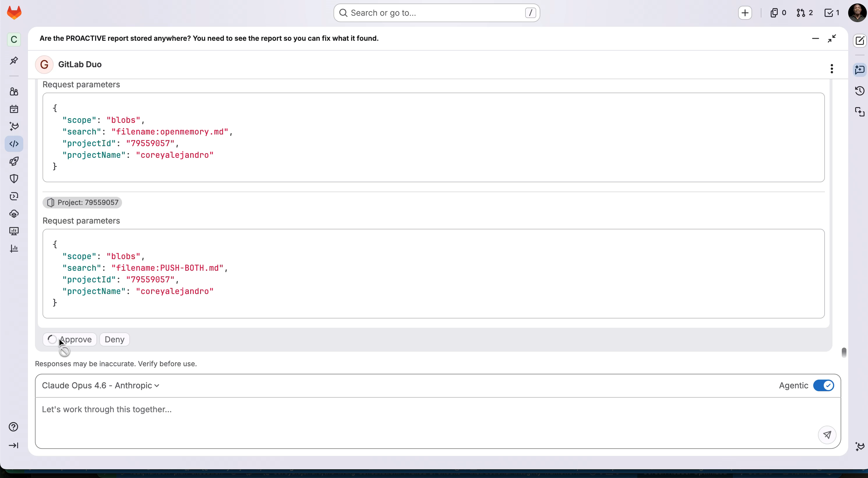Open the Help question mark icon
The width and height of the screenshot is (868, 478).
tap(13, 427)
